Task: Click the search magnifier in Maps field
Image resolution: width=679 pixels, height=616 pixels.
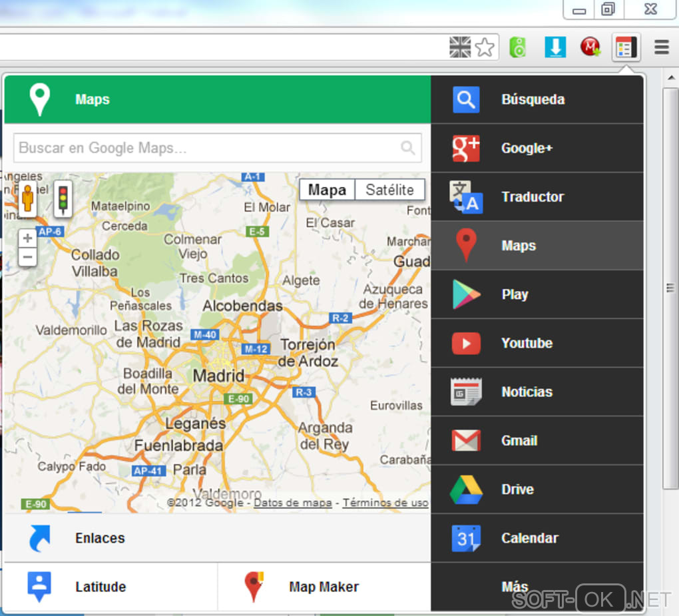Action: pos(408,148)
